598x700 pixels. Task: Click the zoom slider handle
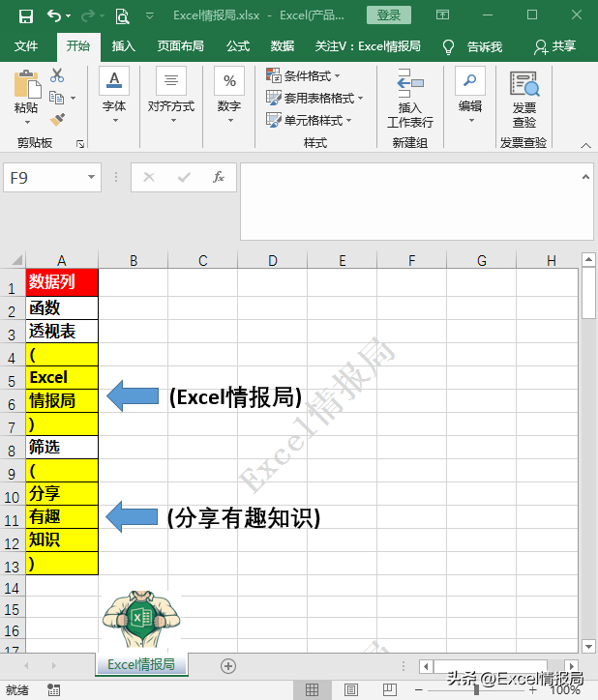click(x=476, y=689)
